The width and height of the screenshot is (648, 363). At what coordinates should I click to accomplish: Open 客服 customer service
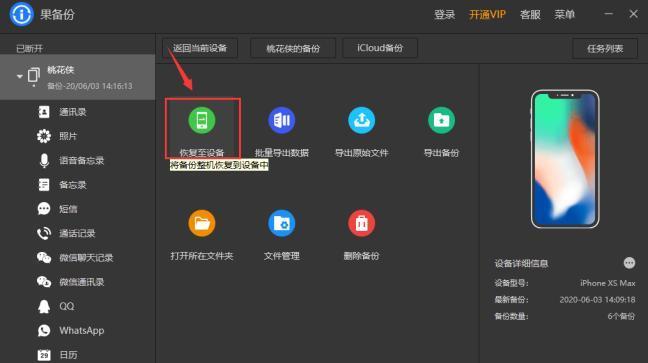530,15
